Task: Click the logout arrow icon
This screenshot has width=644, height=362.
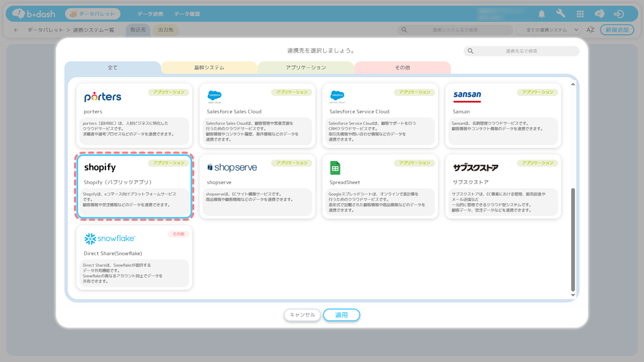Action: (x=618, y=14)
